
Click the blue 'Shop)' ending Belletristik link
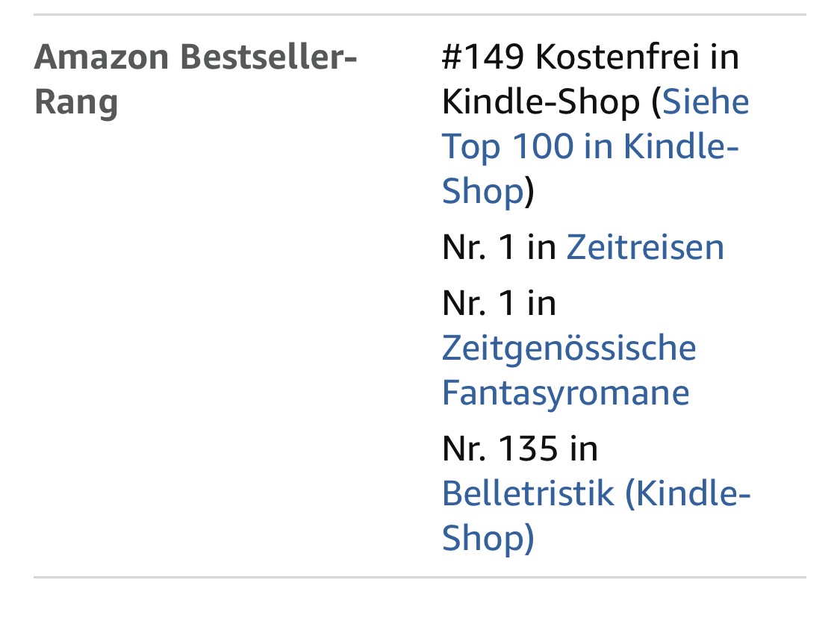click(487, 538)
